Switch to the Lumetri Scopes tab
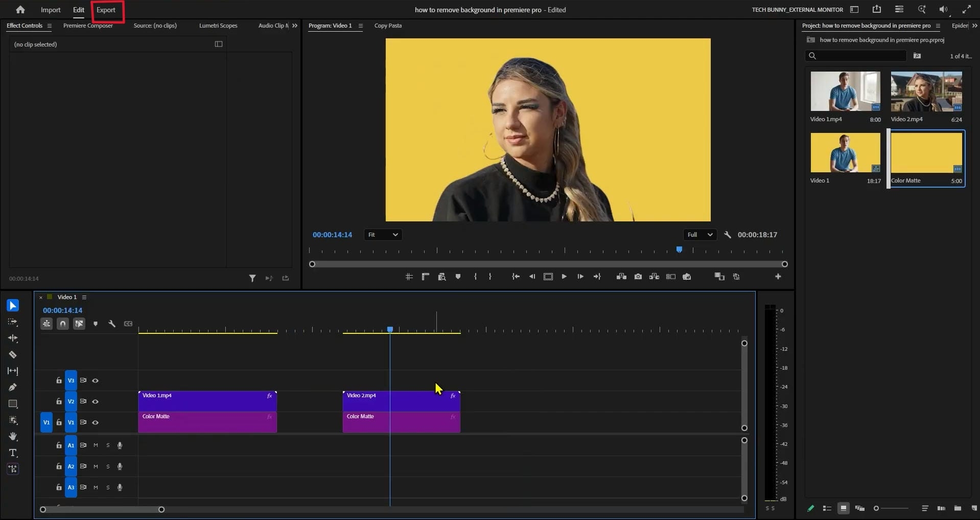The image size is (980, 520). [218, 26]
